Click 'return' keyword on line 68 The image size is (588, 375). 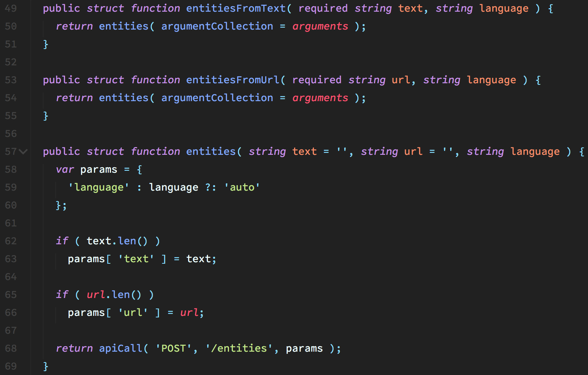point(74,348)
